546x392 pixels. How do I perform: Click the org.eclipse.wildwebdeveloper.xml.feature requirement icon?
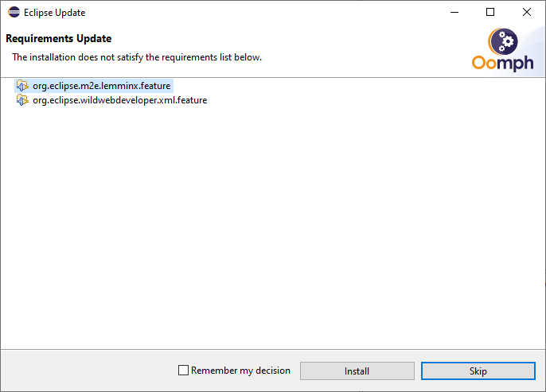tap(22, 100)
